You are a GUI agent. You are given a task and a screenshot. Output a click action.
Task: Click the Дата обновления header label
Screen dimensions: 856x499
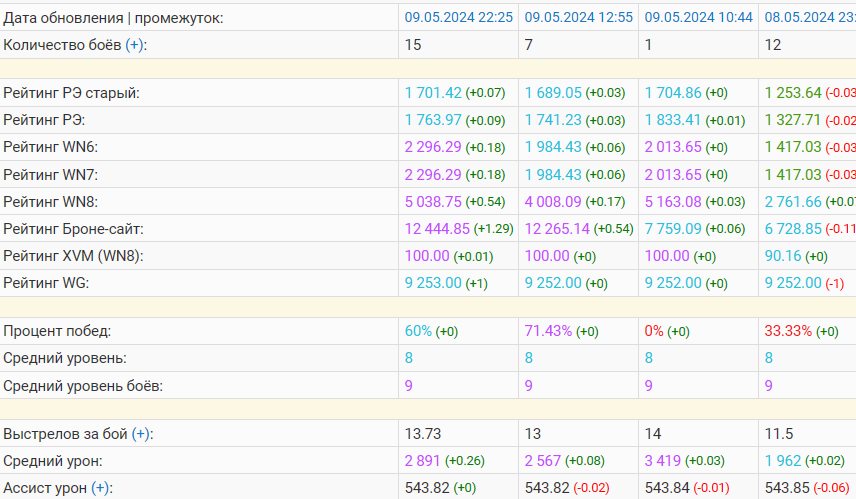[66, 18]
